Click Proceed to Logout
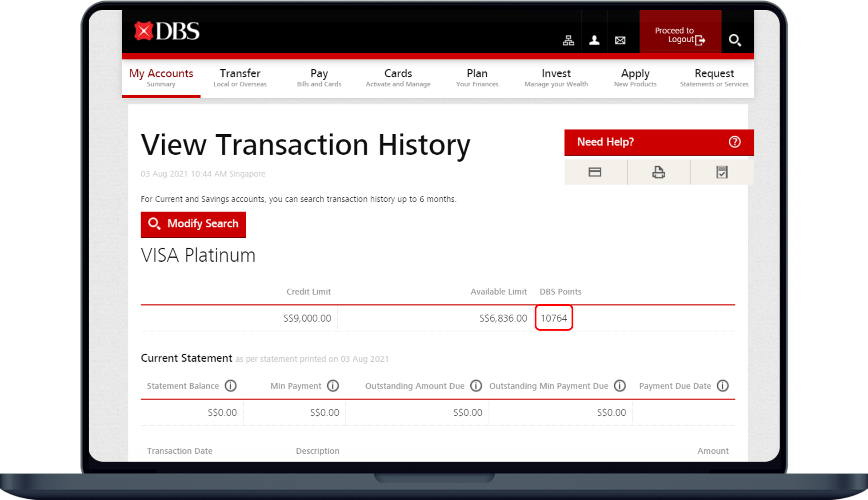The image size is (868, 500). (x=680, y=35)
